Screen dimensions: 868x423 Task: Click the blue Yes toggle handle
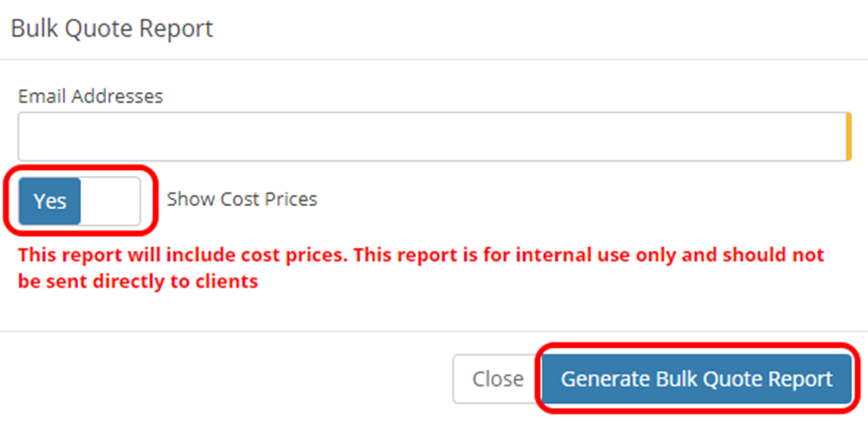[x=50, y=200]
